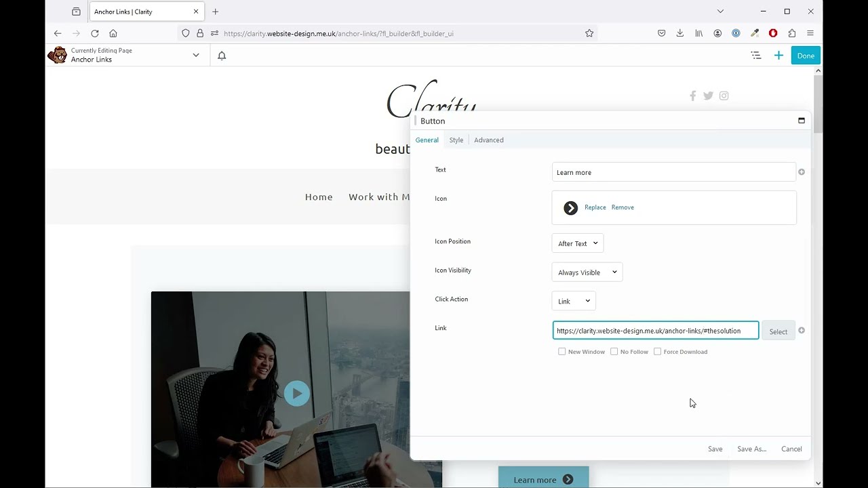The image size is (868, 488).
Task: Click the tracking protection shield icon
Action: [186, 33]
